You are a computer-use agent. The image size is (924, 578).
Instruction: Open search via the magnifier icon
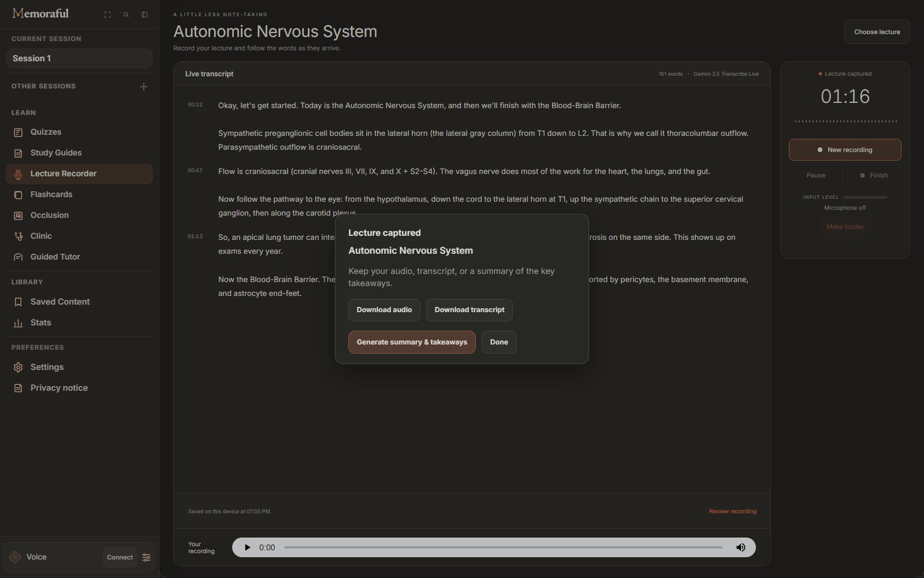click(126, 14)
